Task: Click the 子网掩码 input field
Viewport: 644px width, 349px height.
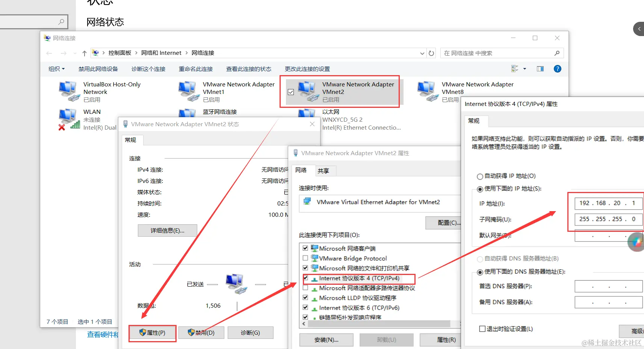Action: click(609, 219)
